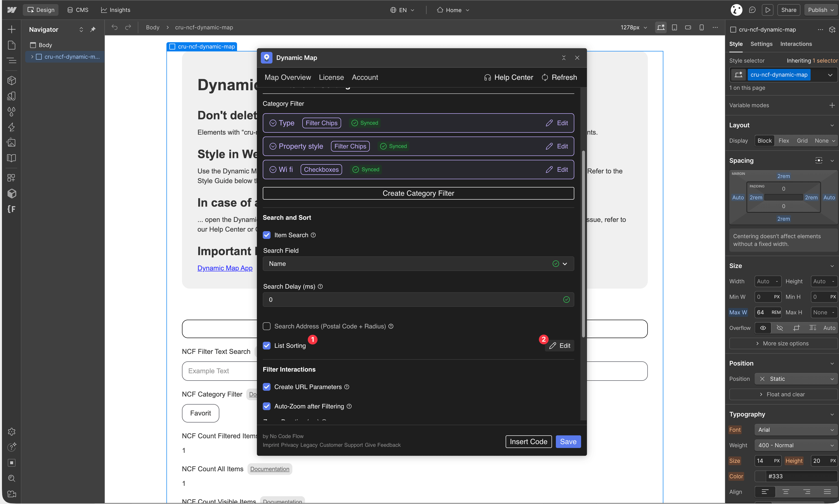Click the Webflow logo menu

click(12, 10)
